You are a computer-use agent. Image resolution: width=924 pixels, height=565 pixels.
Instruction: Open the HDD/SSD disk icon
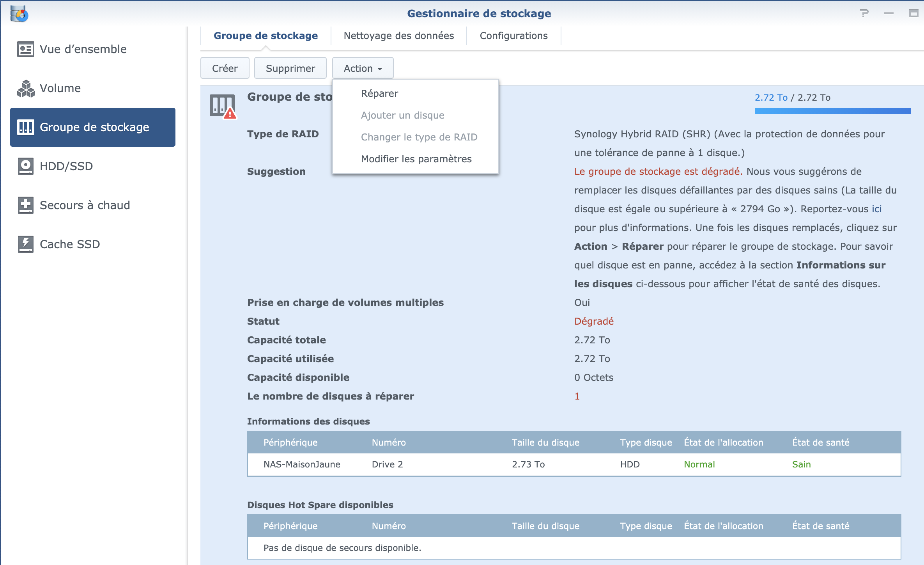(x=26, y=166)
